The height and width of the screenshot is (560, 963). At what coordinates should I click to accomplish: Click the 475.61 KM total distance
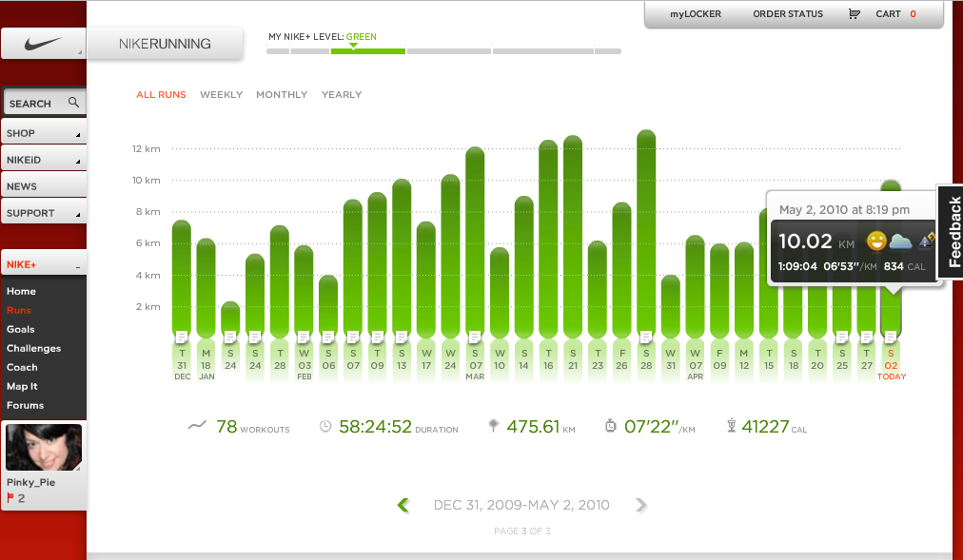(540, 426)
